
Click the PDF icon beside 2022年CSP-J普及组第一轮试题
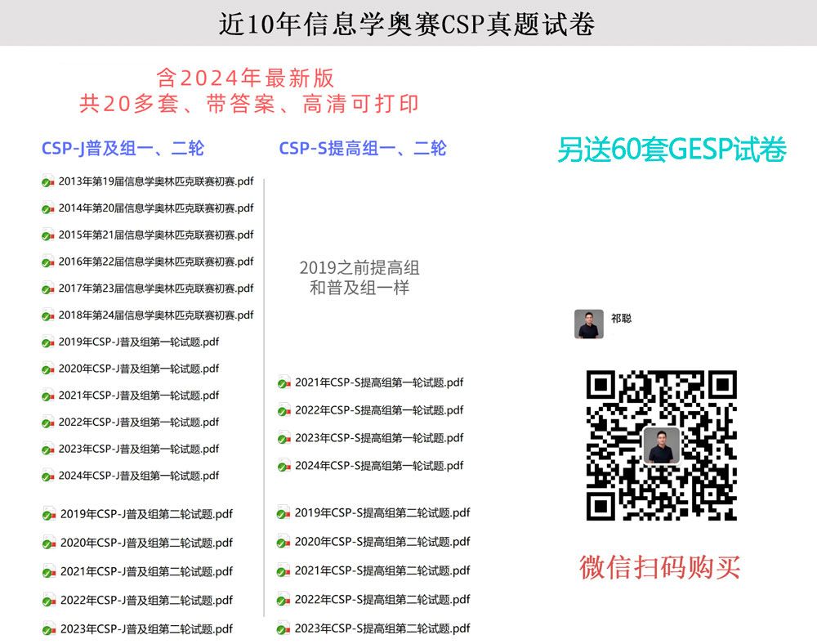click(x=48, y=422)
